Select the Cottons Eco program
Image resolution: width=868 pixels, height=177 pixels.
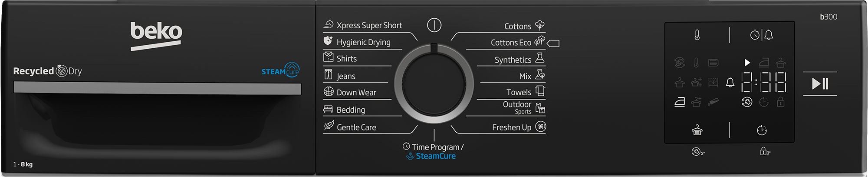[511, 43]
